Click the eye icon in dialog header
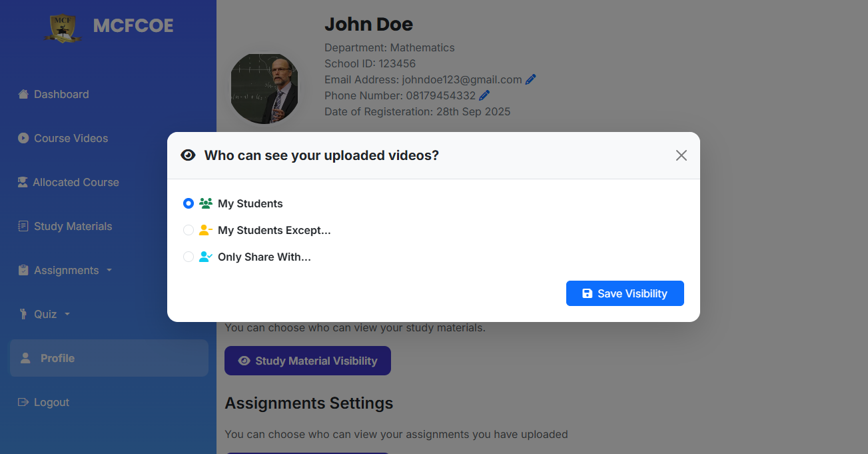The width and height of the screenshot is (868, 454). click(189, 155)
